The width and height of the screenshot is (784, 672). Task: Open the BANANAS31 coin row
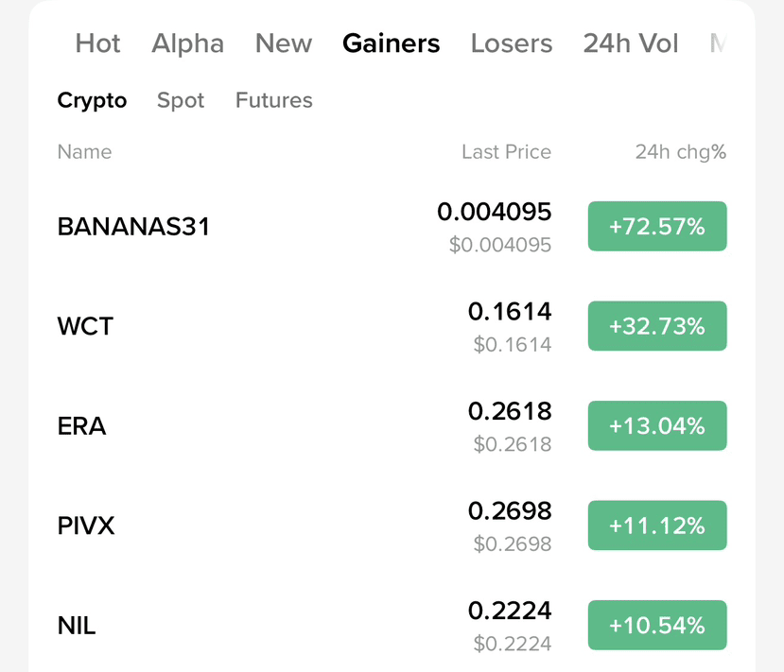click(392, 226)
